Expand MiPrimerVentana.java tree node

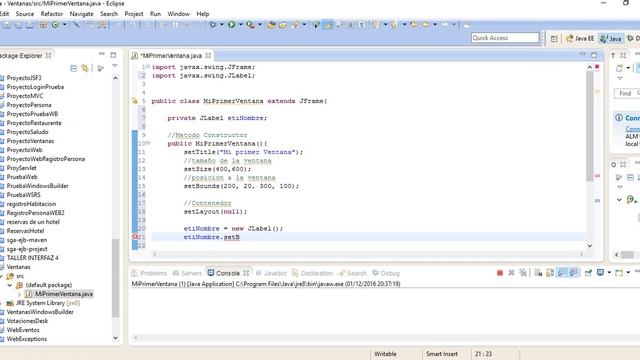click(x=19, y=294)
